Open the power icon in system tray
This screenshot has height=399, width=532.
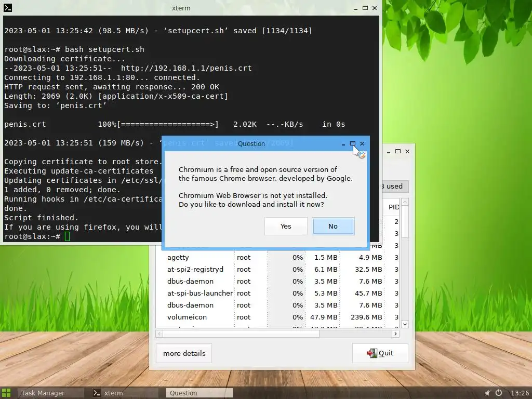click(x=499, y=393)
